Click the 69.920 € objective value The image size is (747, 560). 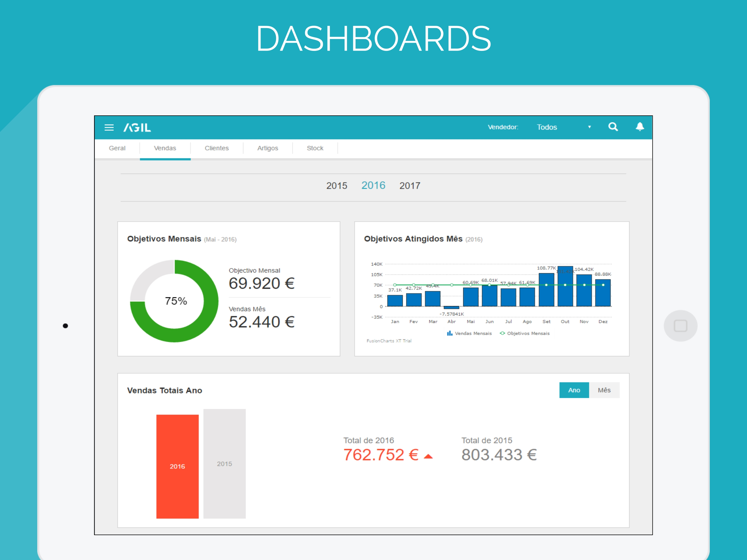click(262, 283)
